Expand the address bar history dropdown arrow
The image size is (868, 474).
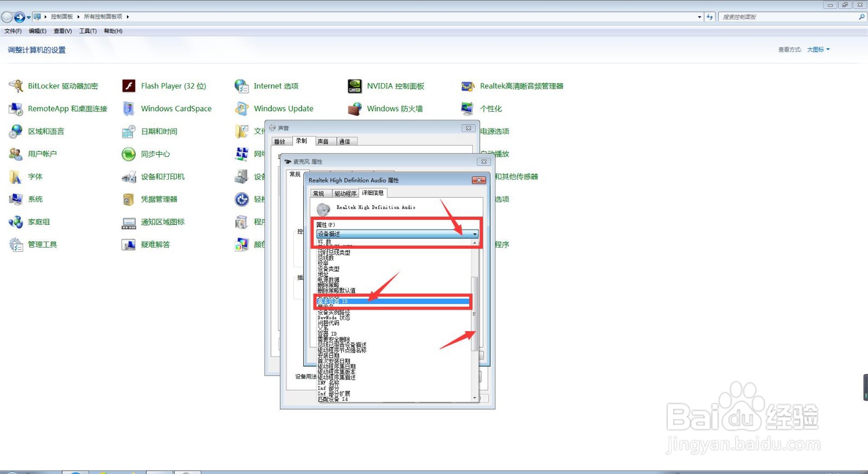[699, 17]
